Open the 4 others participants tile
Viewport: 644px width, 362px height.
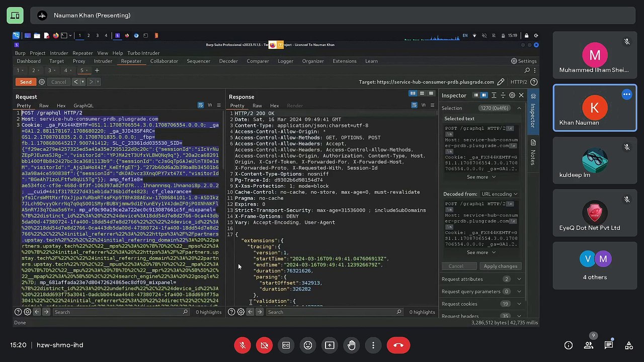click(x=595, y=266)
